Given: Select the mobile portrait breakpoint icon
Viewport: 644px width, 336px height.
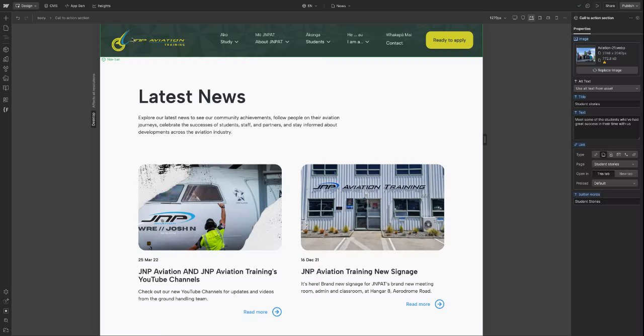Looking at the screenshot, I should pos(556,18).
